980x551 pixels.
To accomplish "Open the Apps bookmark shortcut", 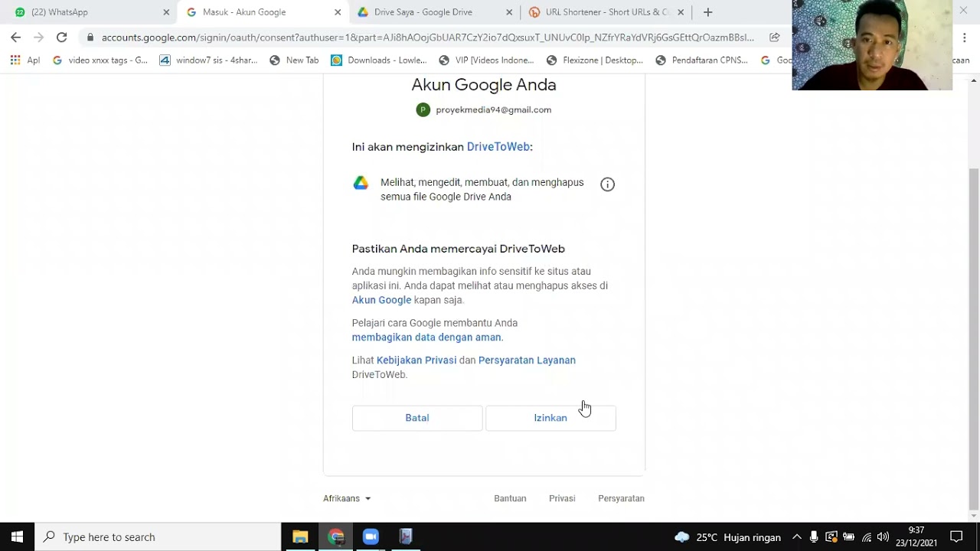I will (x=24, y=60).
